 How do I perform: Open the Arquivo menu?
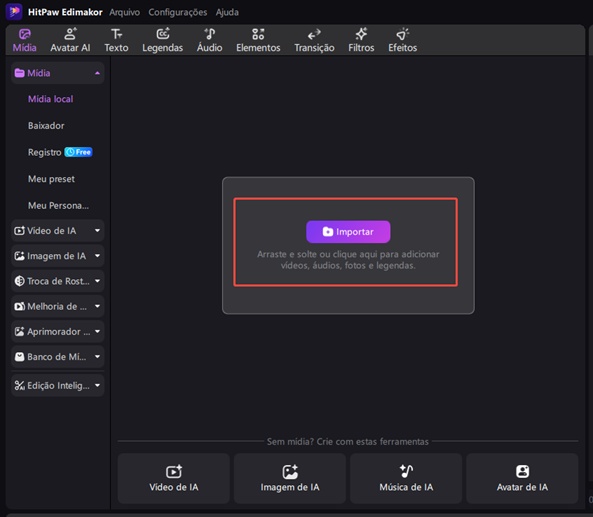tap(124, 12)
